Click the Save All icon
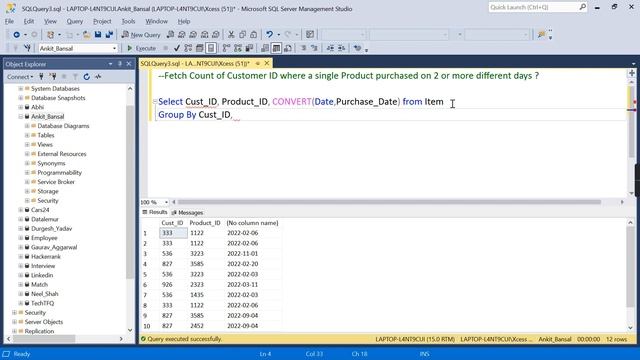This screenshot has width=640, height=360. (109, 35)
